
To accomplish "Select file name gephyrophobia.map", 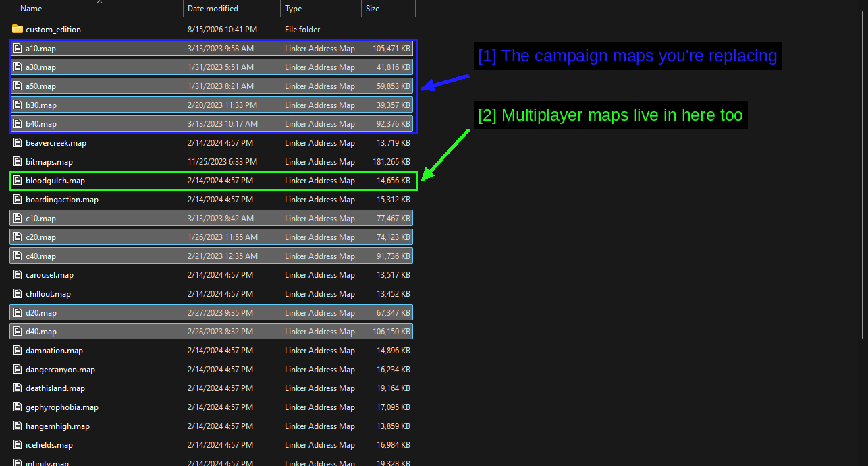I will point(62,407).
